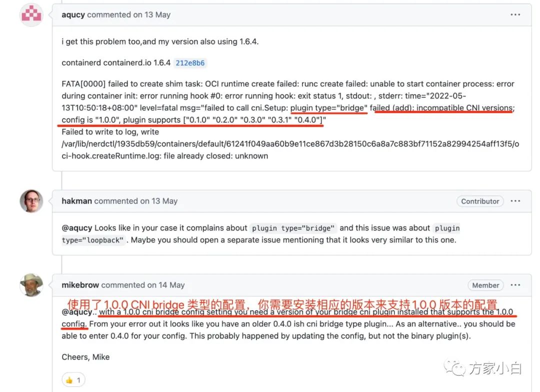Open options menu on aqucy's comment
540x392 pixels.
[x=515, y=14]
